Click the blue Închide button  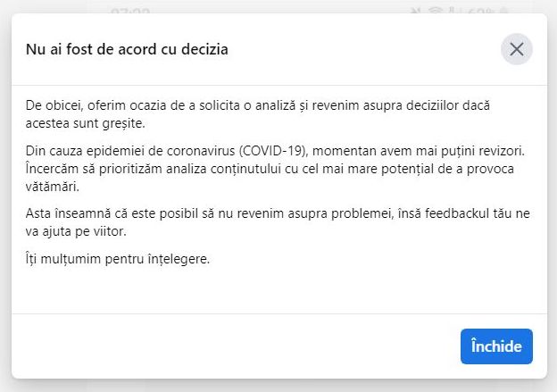pyautogui.click(x=496, y=346)
